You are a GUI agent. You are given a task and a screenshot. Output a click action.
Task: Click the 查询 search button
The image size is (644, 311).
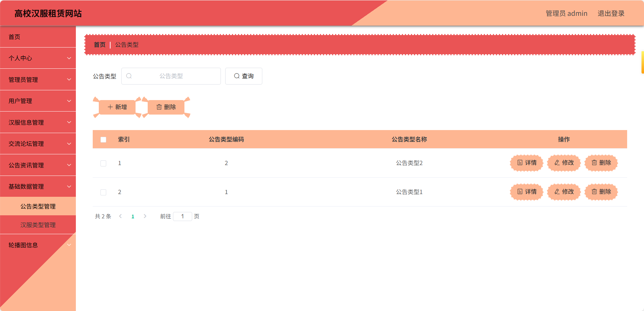pyautogui.click(x=243, y=76)
